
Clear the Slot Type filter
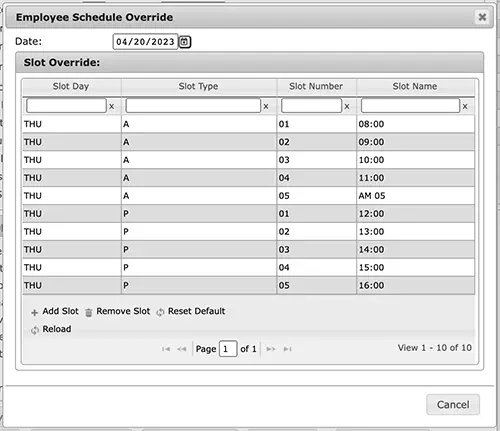[266, 106]
